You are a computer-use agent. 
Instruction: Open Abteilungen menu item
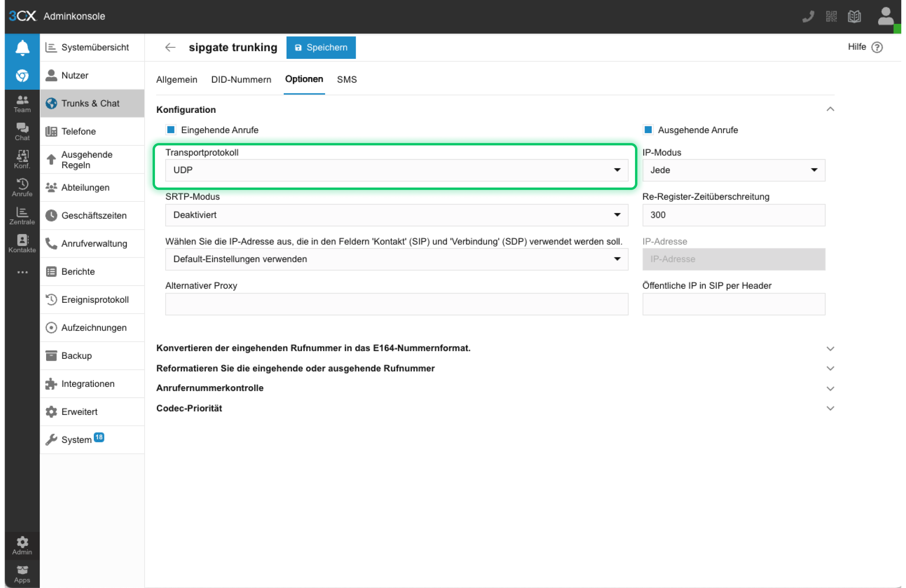pyautogui.click(x=92, y=188)
